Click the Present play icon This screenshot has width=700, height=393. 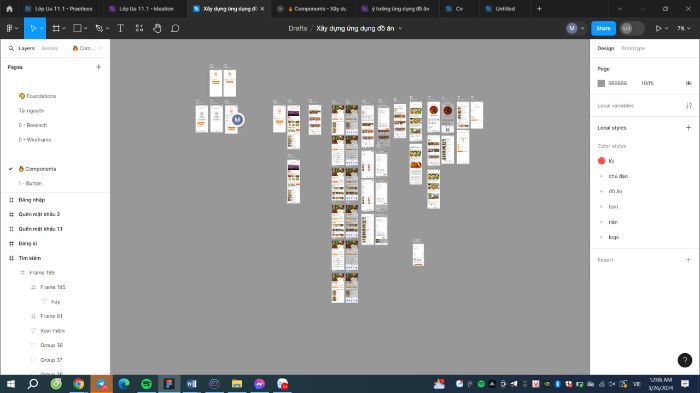pyautogui.click(x=658, y=28)
